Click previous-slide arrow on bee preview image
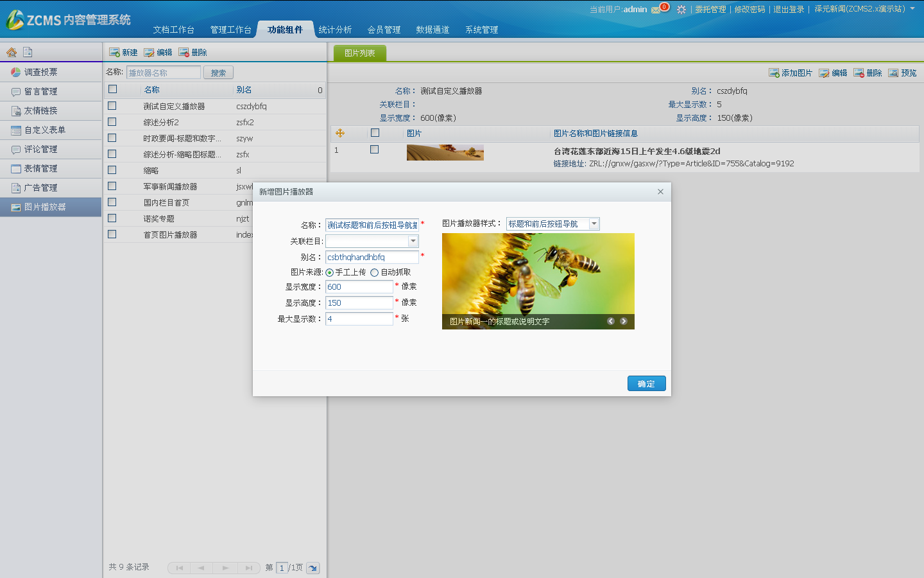This screenshot has height=578, width=924. click(611, 321)
